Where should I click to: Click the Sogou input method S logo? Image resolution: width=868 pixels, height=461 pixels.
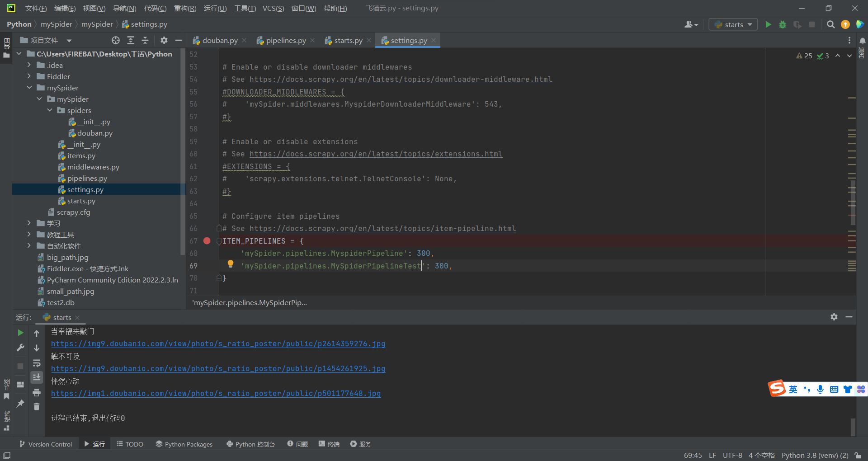pos(777,388)
